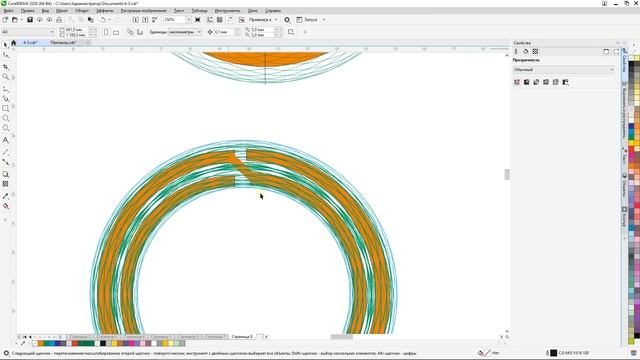Click the Full-screen preview icon
The image size is (640, 360).
coord(198,20)
